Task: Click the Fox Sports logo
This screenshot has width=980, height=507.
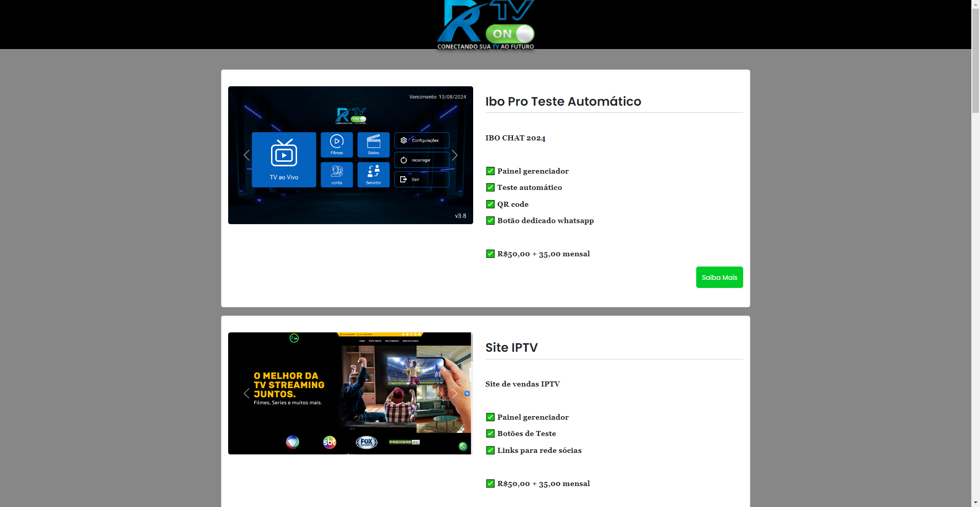Action: [366, 442]
